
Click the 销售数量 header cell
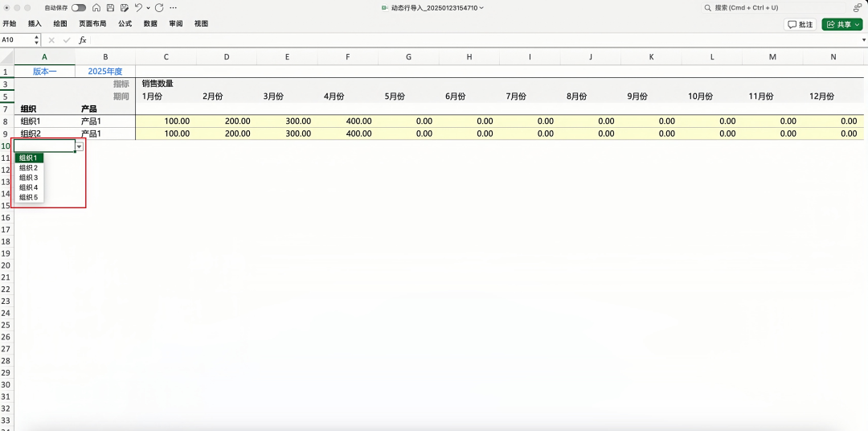(158, 84)
